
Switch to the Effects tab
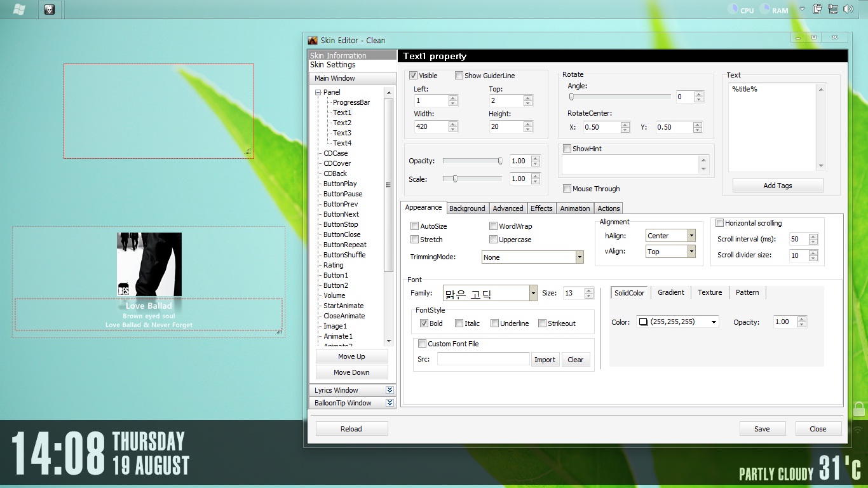[x=541, y=208]
